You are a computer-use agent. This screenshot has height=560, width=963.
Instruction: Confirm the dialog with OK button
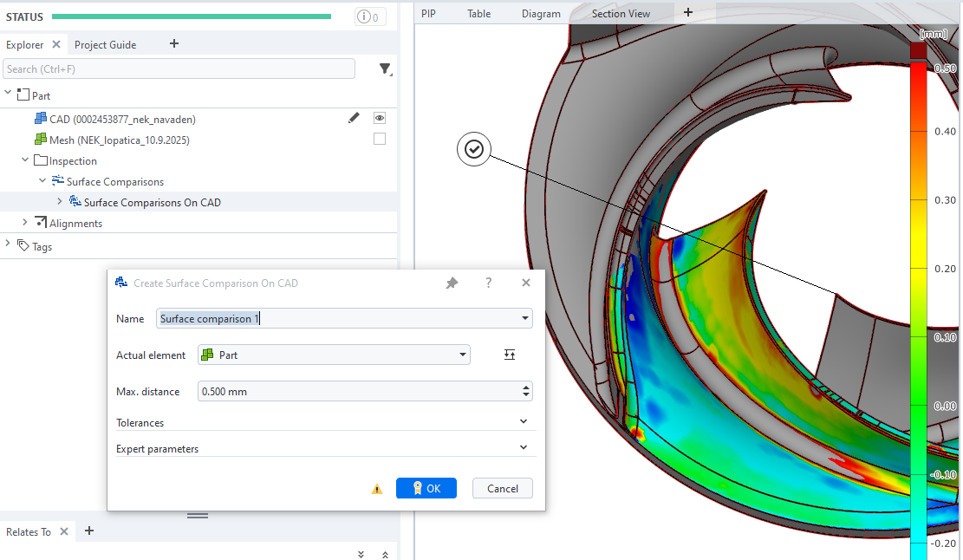coord(426,488)
